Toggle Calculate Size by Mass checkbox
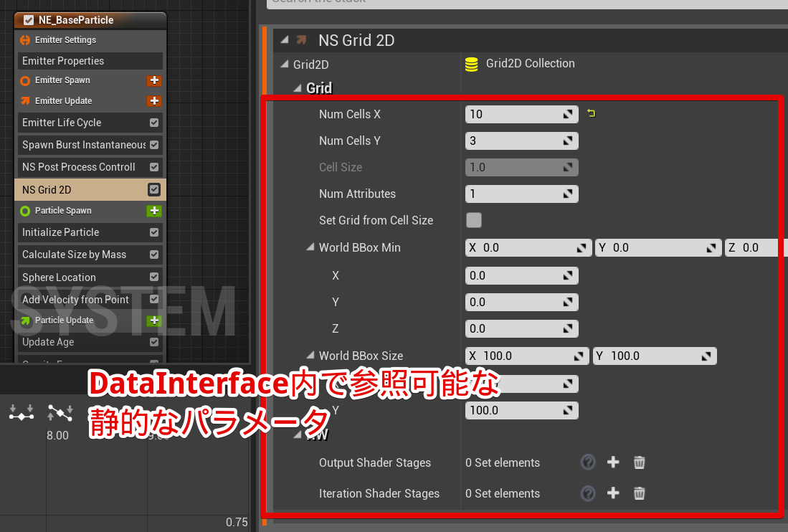The width and height of the screenshot is (788, 532). (154, 255)
